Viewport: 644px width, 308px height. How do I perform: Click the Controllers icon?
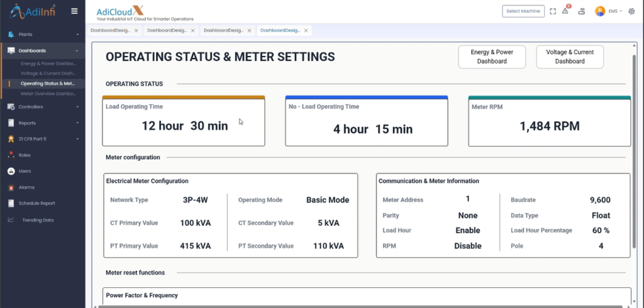click(11, 107)
